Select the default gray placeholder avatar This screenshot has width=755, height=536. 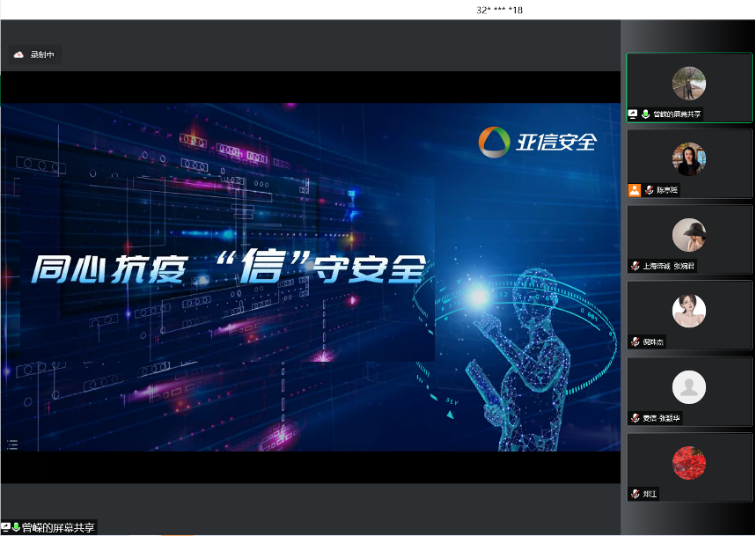pos(688,387)
